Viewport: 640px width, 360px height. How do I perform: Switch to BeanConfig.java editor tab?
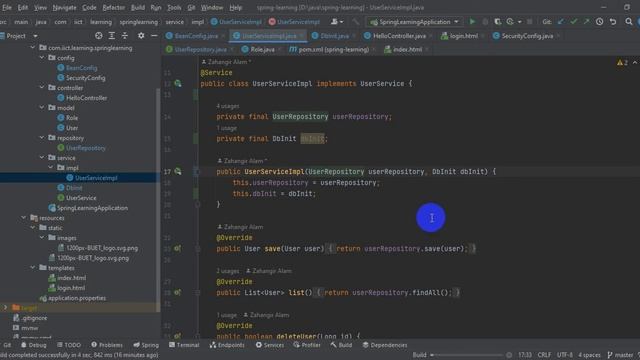coord(196,36)
